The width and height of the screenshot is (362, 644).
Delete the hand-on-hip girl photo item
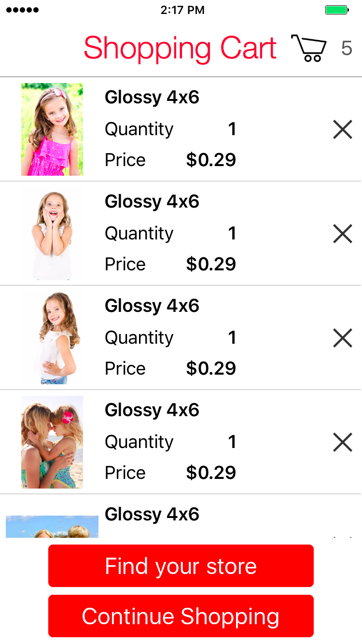point(343,338)
